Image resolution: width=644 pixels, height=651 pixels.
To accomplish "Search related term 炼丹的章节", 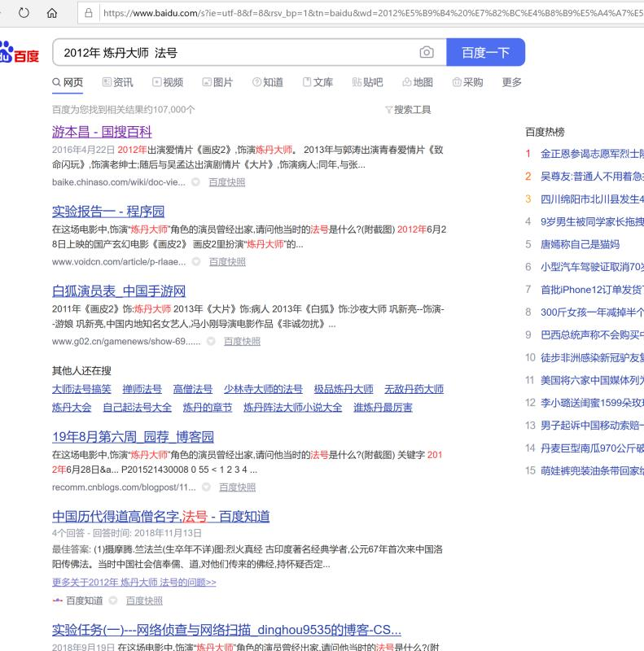I will (208, 408).
